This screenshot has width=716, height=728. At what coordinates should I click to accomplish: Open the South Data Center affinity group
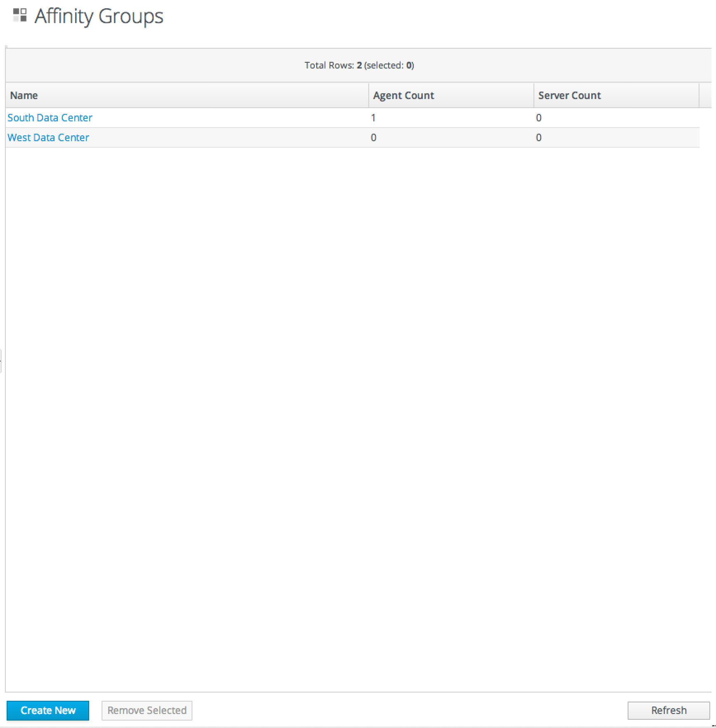[x=50, y=118]
